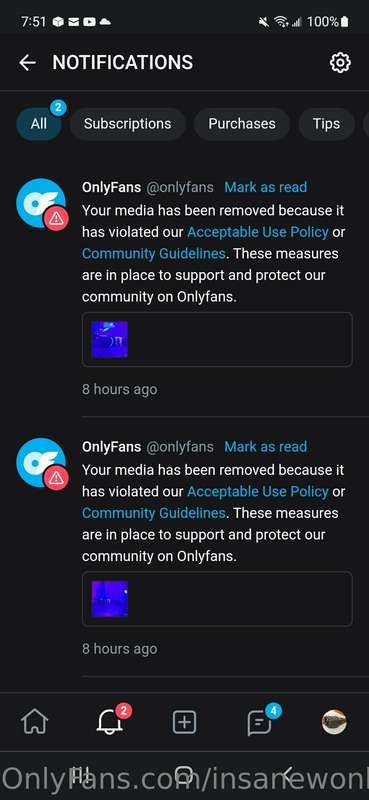Tap OnlyFans avatar on second notification
The height and width of the screenshot is (800, 369).
pos(42,463)
